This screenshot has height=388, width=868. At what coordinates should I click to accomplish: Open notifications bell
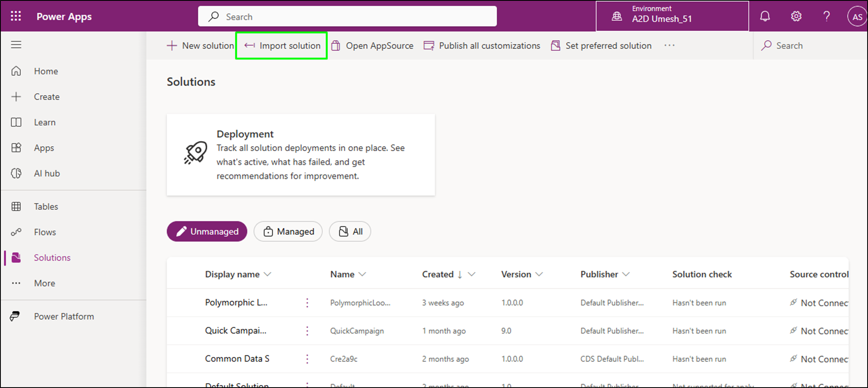[765, 16]
